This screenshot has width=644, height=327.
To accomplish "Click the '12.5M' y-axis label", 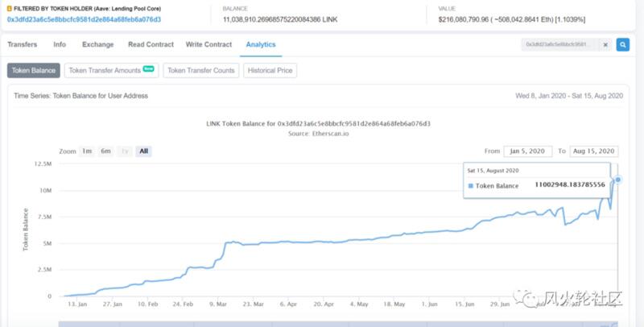I will pos(43,164).
